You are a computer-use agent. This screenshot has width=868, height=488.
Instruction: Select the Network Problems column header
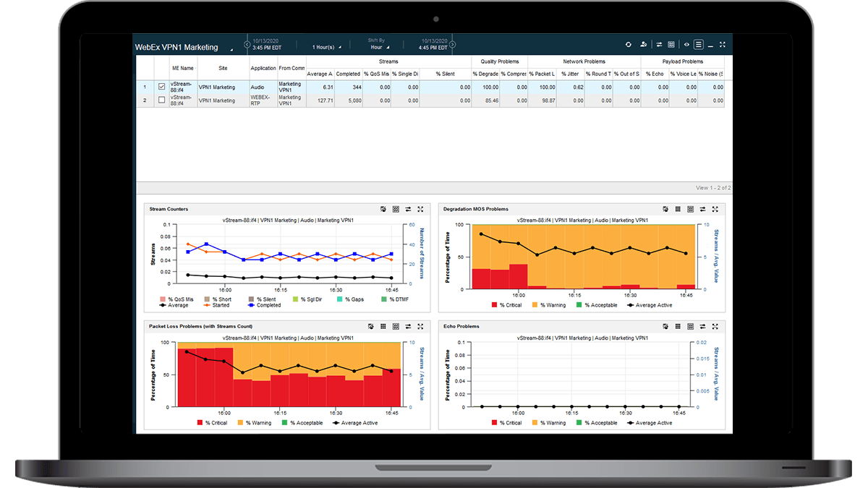(583, 61)
